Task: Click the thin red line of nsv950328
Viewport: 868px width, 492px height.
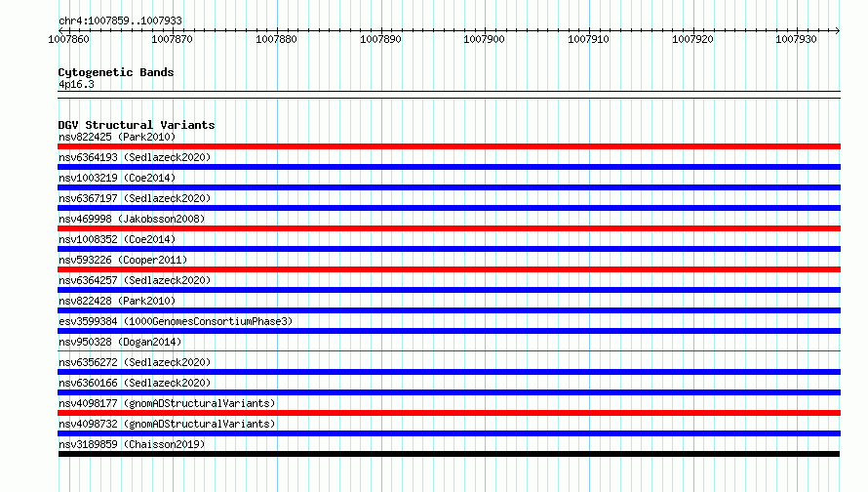Action: pyautogui.click(x=449, y=350)
